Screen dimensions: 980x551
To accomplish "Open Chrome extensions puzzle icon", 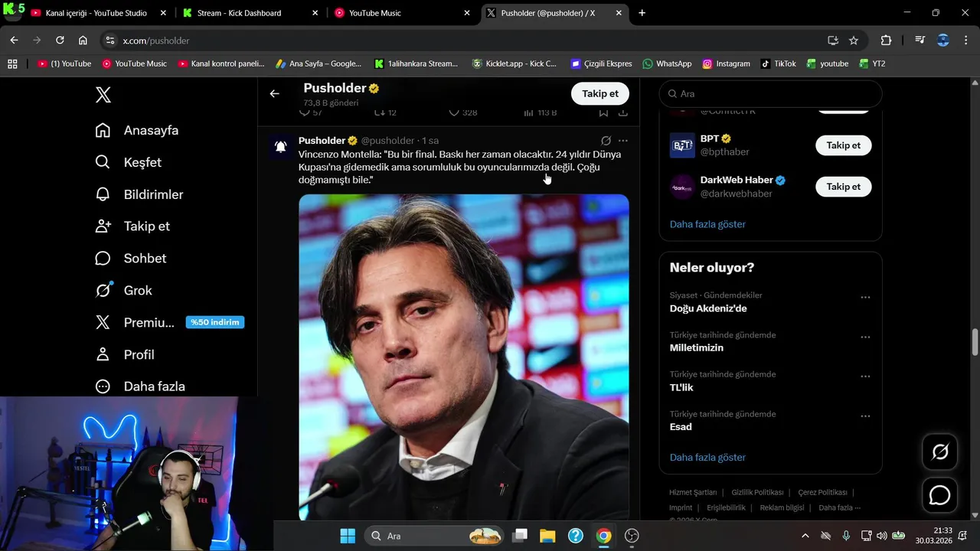I will [886, 41].
